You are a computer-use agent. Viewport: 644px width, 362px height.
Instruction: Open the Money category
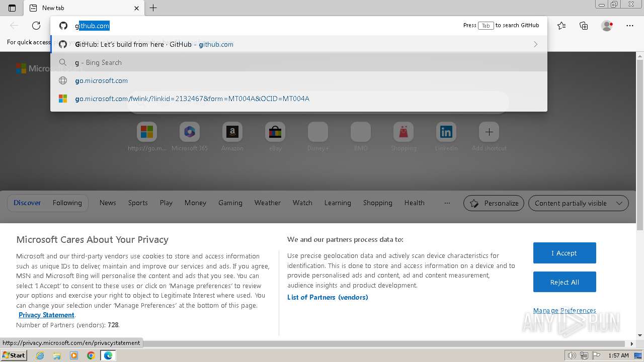tap(195, 203)
